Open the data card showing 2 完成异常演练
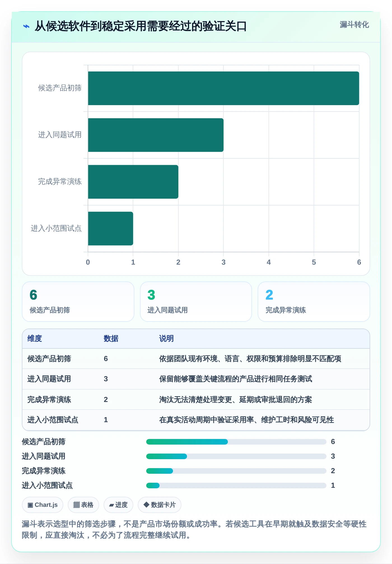Image resolution: width=392 pixels, height=564 pixels. point(314,302)
